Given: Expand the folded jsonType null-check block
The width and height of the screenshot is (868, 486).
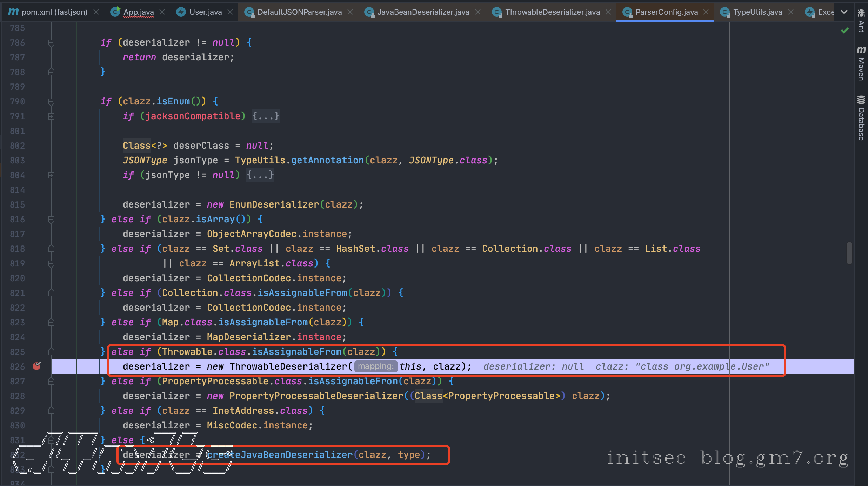Looking at the screenshot, I should (x=260, y=175).
